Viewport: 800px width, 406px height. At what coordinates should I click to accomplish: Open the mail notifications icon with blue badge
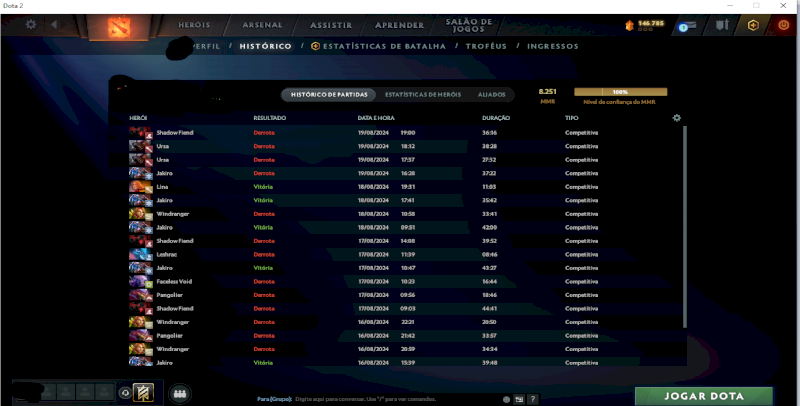pos(687,26)
